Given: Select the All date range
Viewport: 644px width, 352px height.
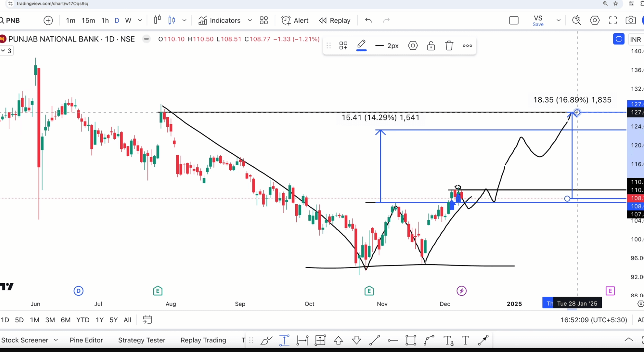Looking at the screenshot, I should pyautogui.click(x=127, y=320).
